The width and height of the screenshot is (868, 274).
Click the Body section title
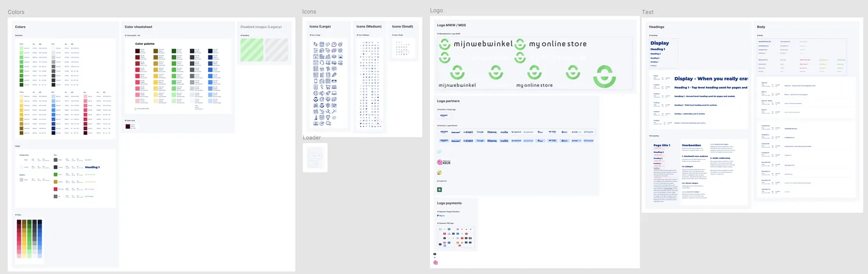(x=760, y=27)
